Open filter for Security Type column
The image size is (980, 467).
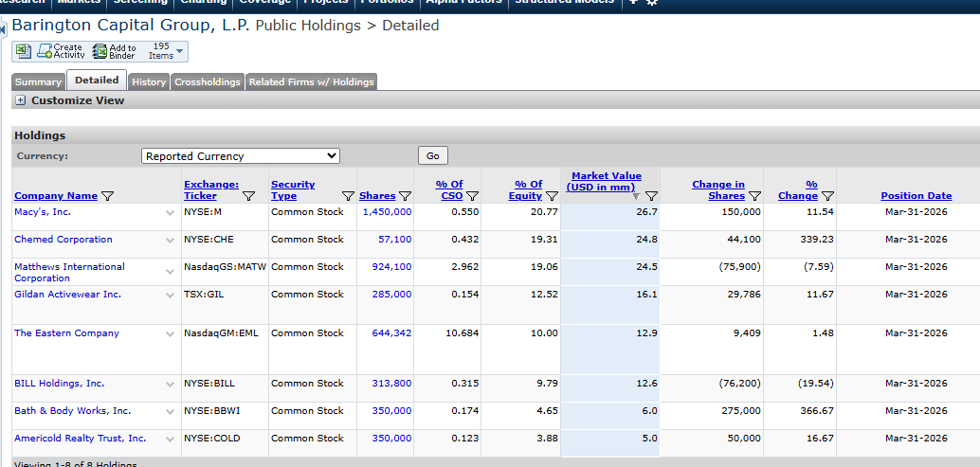click(x=348, y=196)
